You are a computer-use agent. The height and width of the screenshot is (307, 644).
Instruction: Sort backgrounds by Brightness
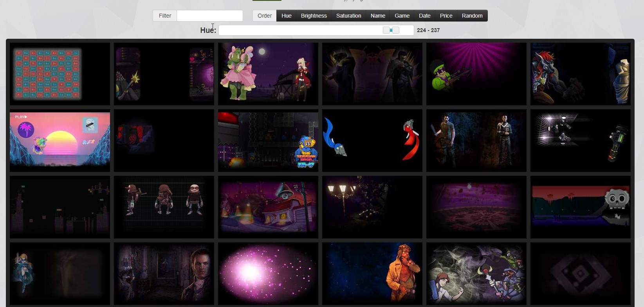314,16
